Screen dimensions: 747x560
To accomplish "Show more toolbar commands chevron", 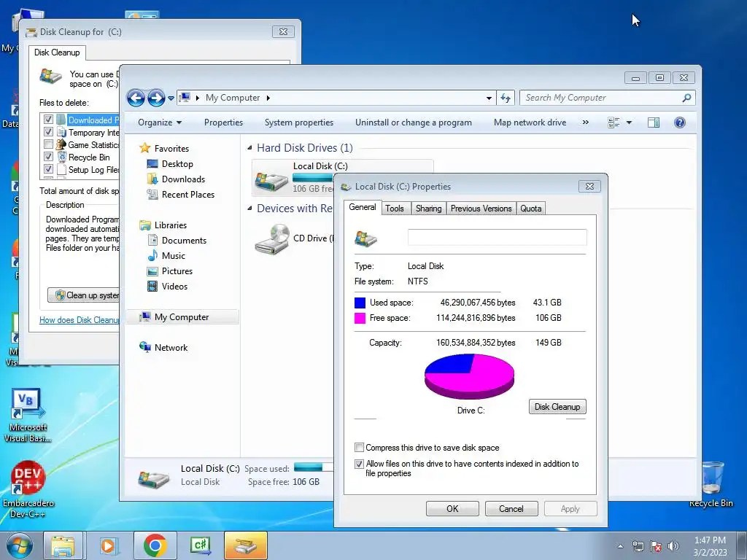I will pyautogui.click(x=586, y=122).
